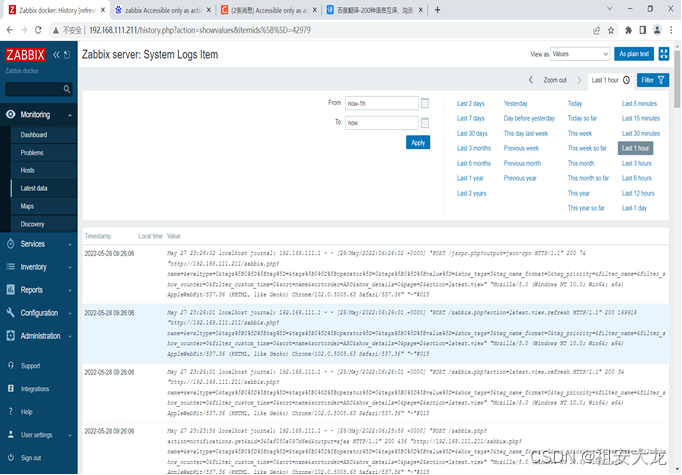Open Dashboard in Monitoring menu

pyautogui.click(x=34, y=135)
